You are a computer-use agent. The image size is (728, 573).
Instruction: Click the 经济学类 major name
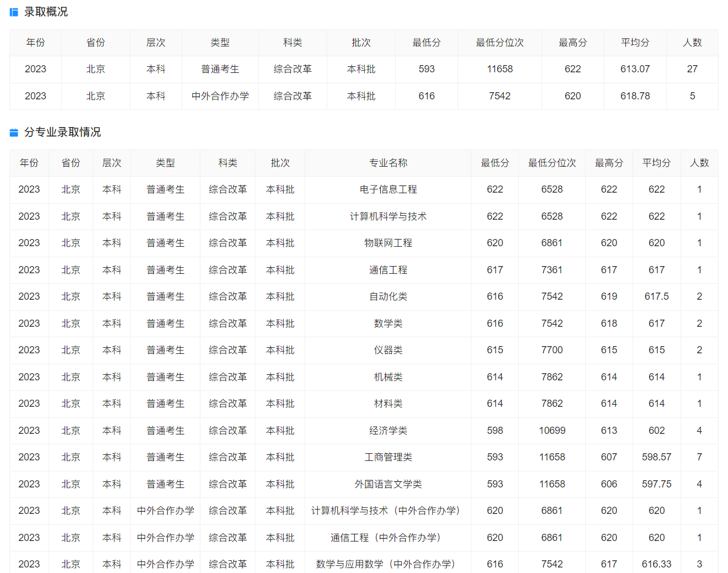pos(388,431)
